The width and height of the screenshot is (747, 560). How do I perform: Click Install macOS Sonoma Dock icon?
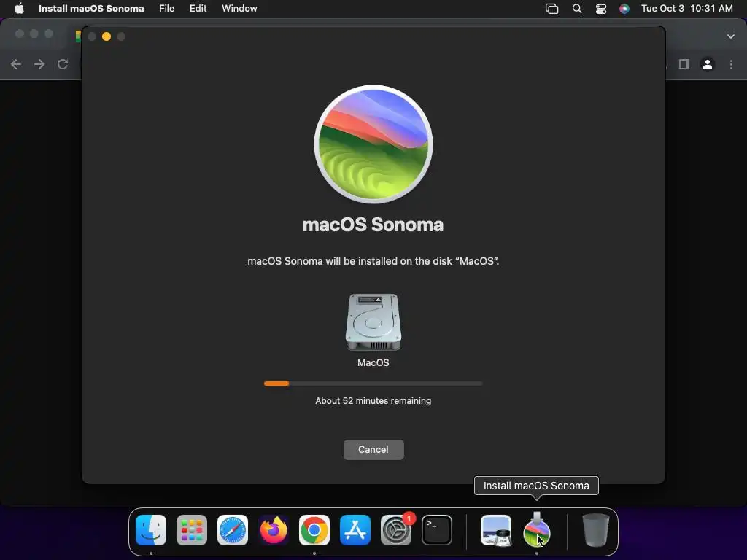537,529
